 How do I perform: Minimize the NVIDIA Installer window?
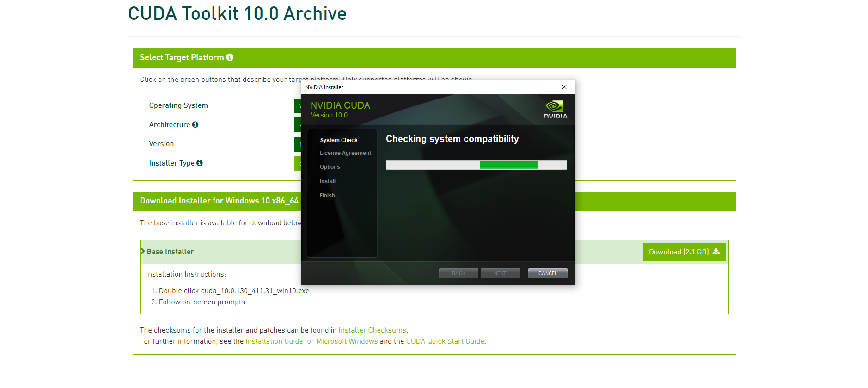(x=522, y=87)
